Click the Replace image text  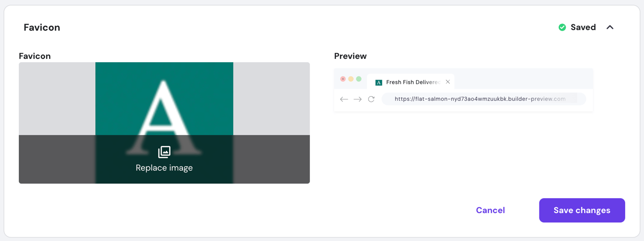point(164,168)
